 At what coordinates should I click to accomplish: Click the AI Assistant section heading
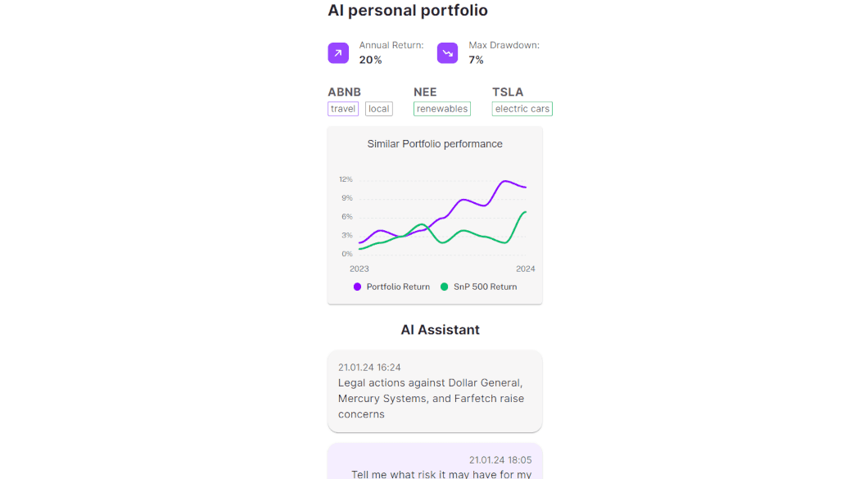point(440,330)
